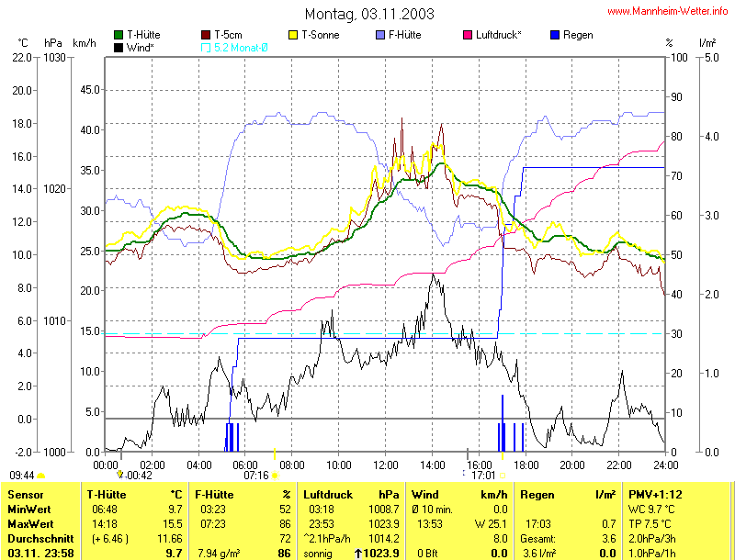735x560 pixels.
Task: Click the yellow T-Sonne legend swatch
Action: click(x=294, y=35)
